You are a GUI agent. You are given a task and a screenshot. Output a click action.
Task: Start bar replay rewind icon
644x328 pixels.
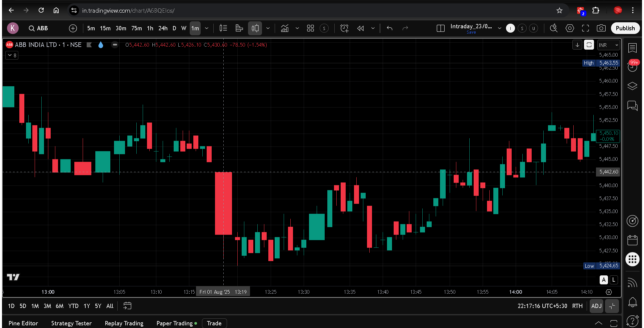(360, 28)
